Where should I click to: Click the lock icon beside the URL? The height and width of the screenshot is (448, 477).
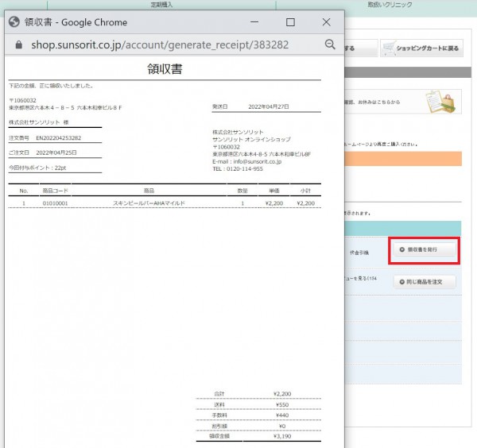19,44
